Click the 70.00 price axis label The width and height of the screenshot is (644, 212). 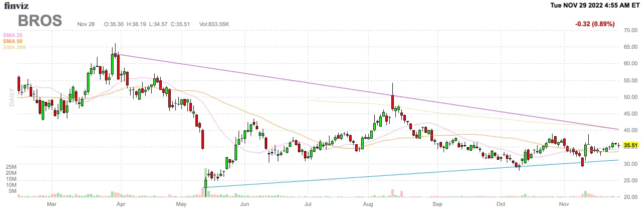pos(630,30)
